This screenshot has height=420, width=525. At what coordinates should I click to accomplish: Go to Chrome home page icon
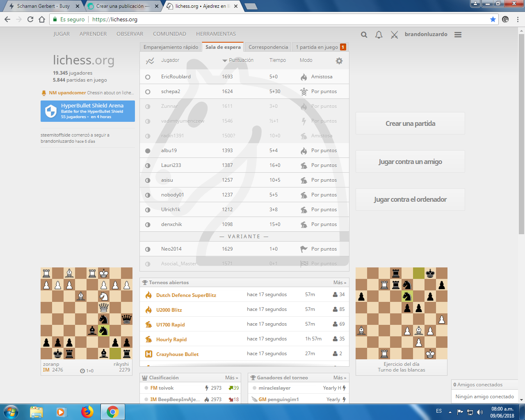click(42, 19)
